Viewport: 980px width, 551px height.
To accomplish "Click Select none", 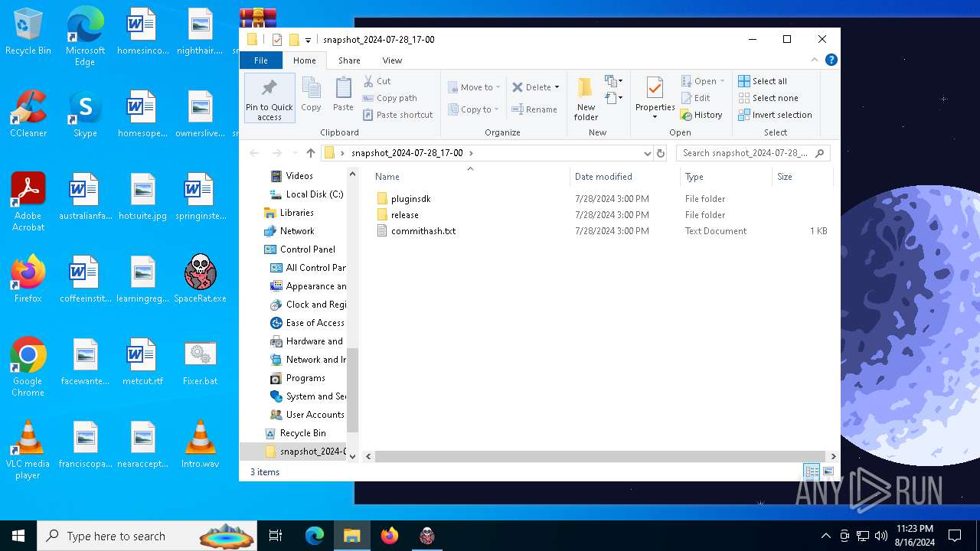I will coord(768,98).
